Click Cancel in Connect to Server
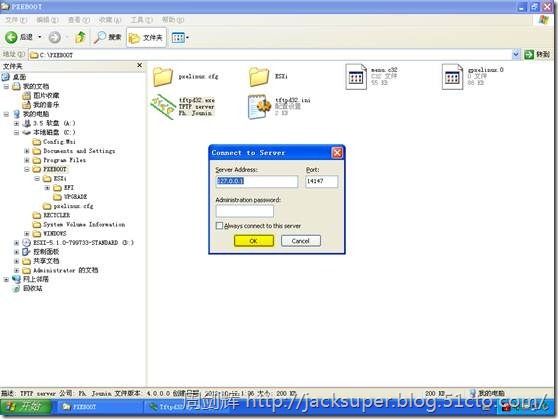Image resolution: width=558 pixels, height=419 pixels. coord(301,241)
